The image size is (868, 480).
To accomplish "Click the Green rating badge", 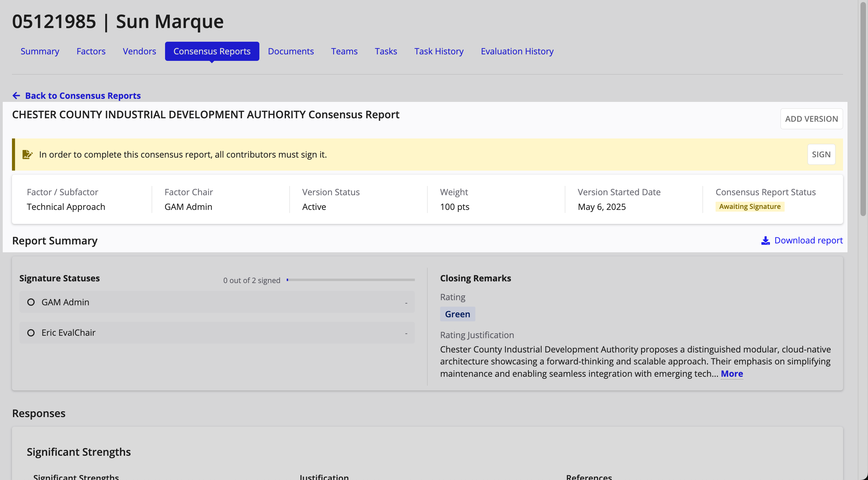I will pos(458,314).
